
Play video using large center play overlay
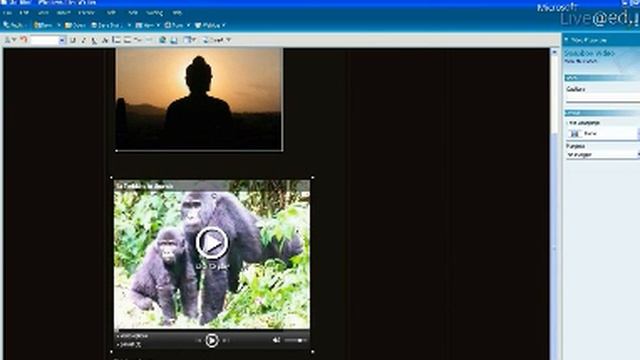[211, 243]
